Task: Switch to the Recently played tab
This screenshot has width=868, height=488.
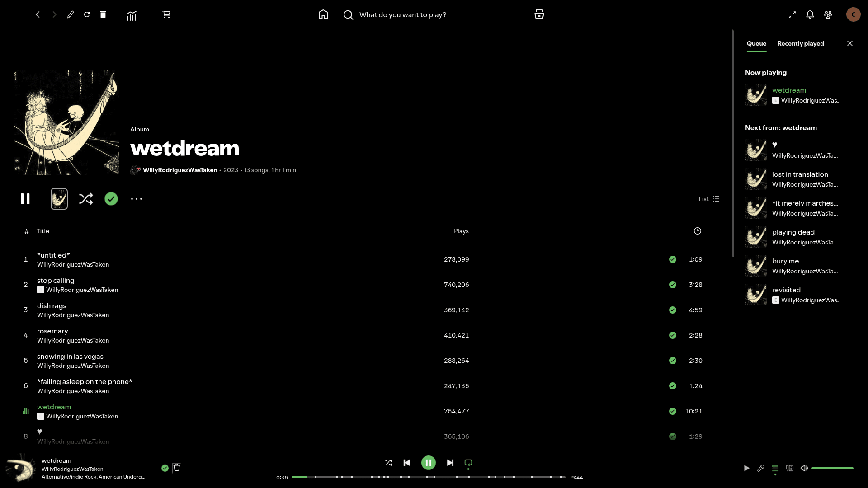Action: (x=801, y=44)
